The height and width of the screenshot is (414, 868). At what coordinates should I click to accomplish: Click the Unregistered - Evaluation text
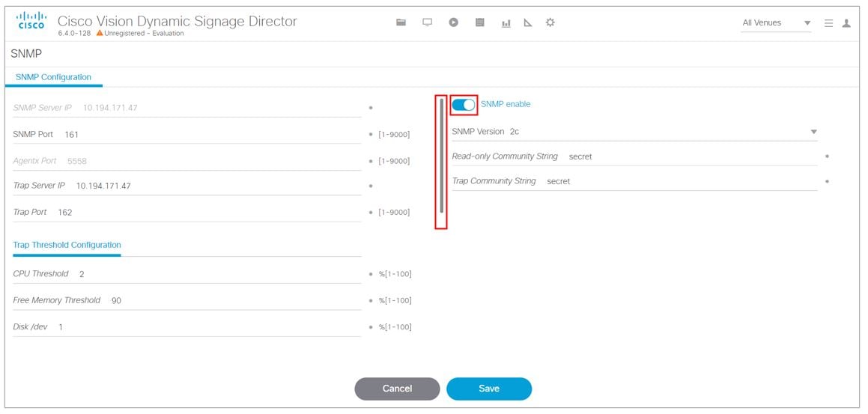click(x=144, y=33)
